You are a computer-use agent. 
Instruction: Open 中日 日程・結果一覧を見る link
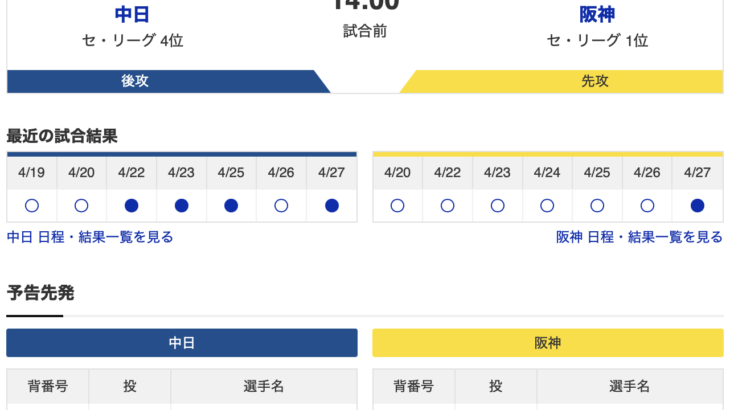click(x=90, y=237)
